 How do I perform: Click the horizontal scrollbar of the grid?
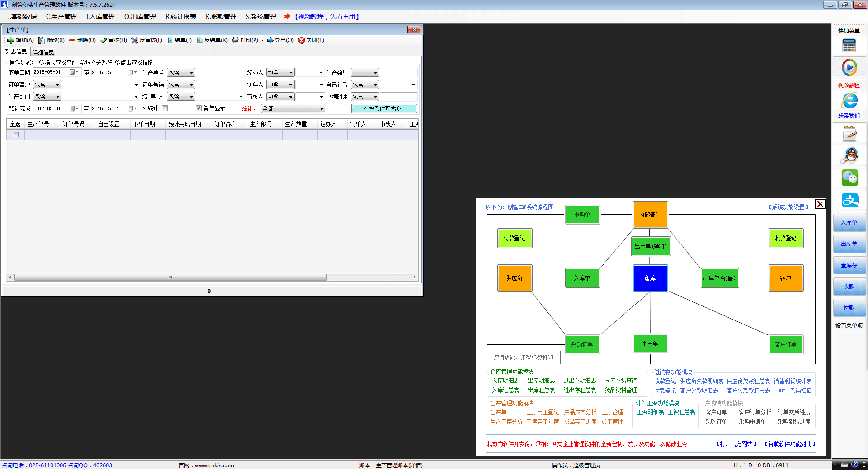coord(170,277)
